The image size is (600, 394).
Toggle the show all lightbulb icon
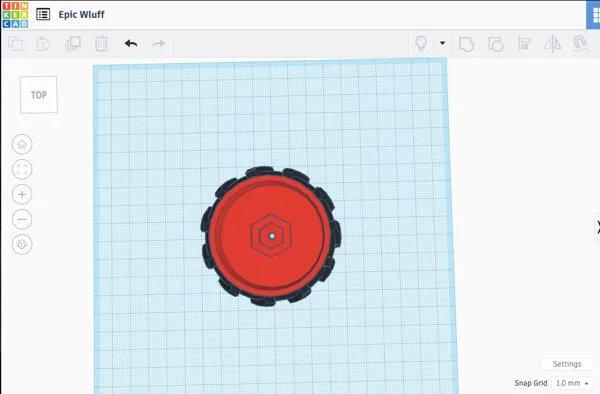point(421,44)
